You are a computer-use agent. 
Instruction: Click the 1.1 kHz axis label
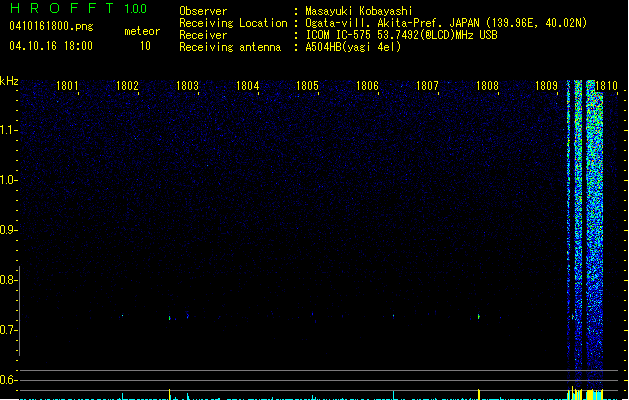pos(9,130)
